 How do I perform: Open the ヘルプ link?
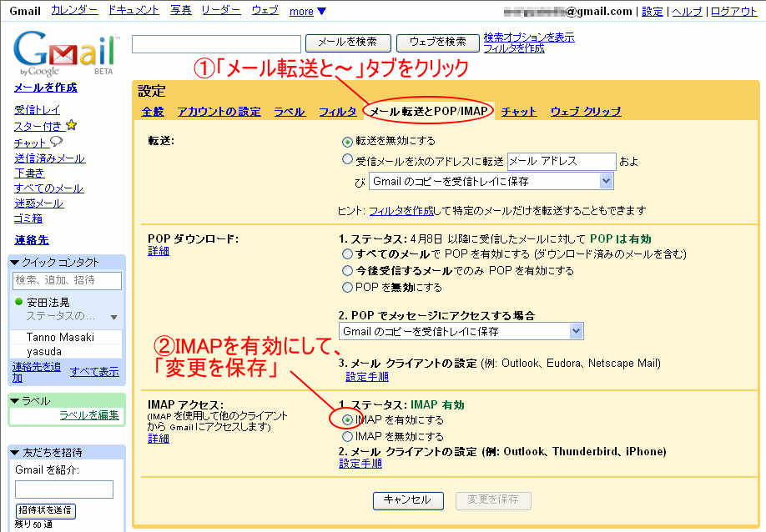[x=687, y=11]
